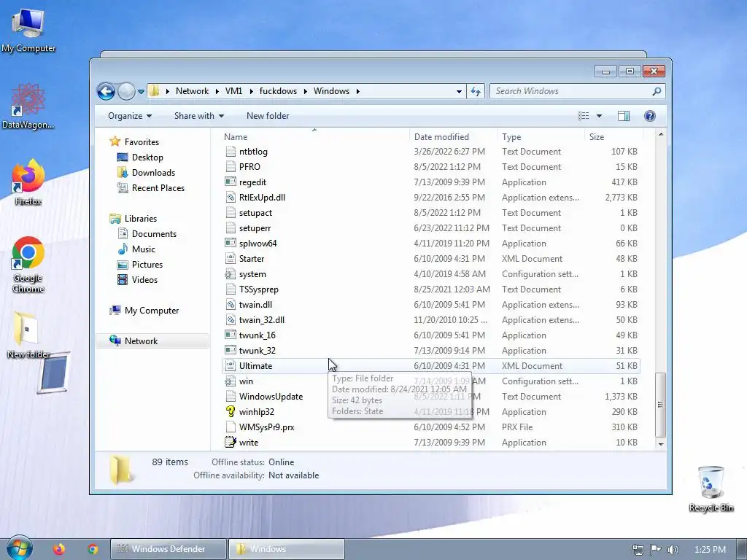Open the Action Center flag tray icon
This screenshot has width=747, height=560.
pos(656,550)
